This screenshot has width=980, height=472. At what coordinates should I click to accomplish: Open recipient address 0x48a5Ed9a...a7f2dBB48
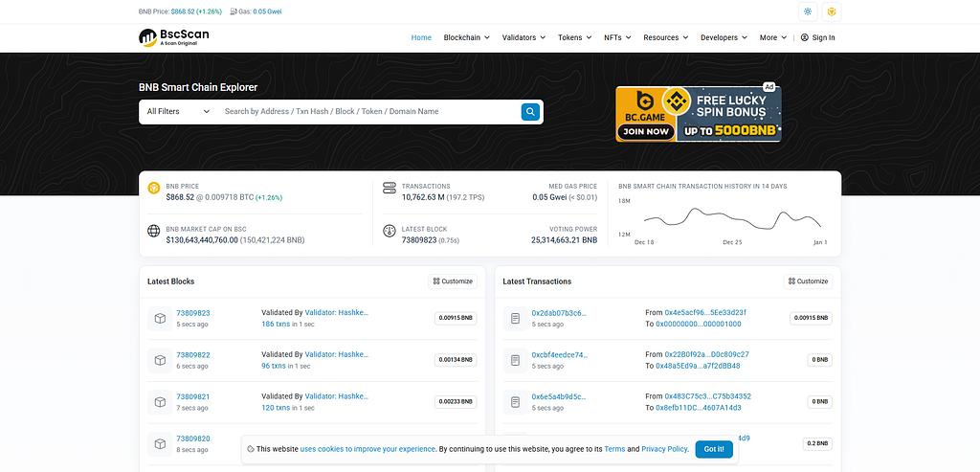[698, 367]
